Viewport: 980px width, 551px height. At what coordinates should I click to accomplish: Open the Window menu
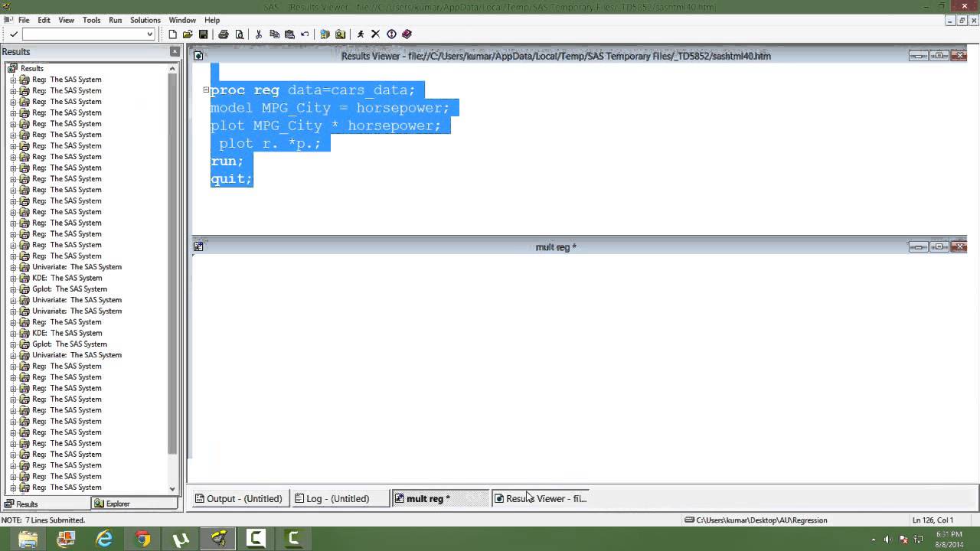click(182, 20)
